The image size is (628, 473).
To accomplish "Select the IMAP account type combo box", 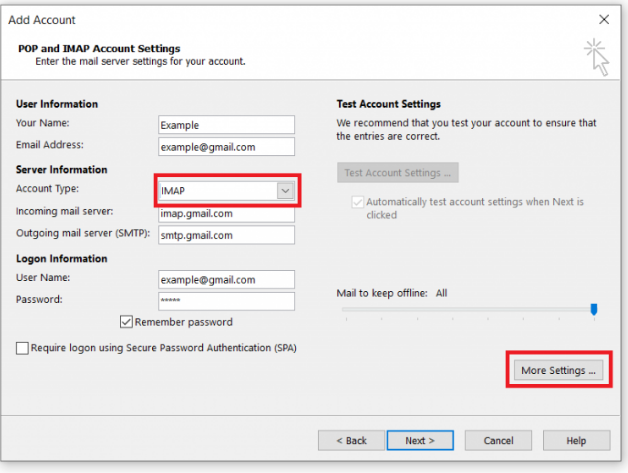I will coord(227,191).
